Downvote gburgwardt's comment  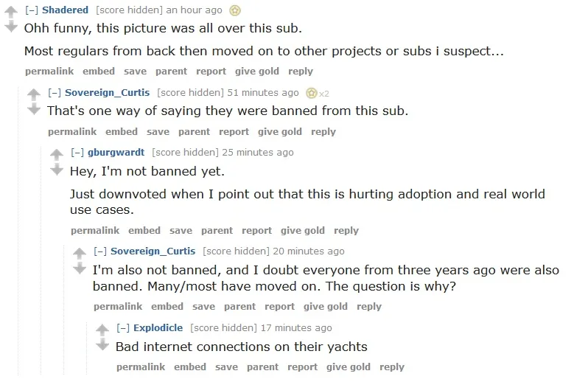coord(57,169)
